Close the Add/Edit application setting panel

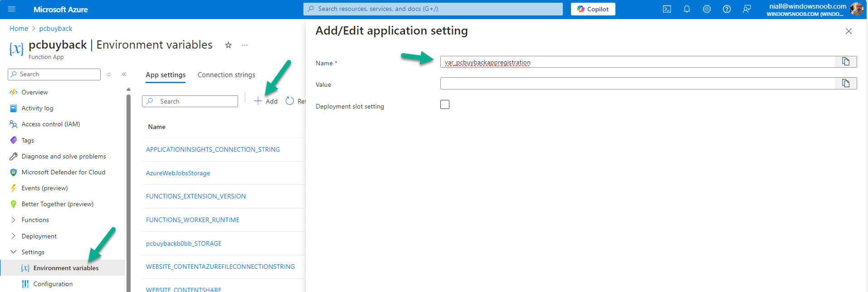(848, 31)
